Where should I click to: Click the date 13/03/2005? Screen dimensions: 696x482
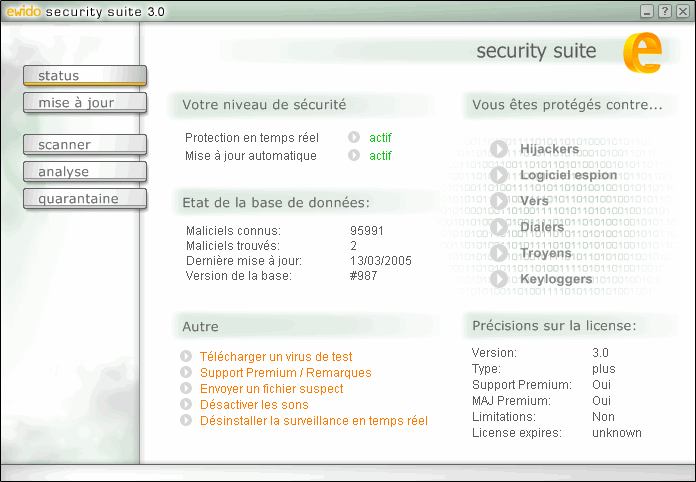pos(381,261)
